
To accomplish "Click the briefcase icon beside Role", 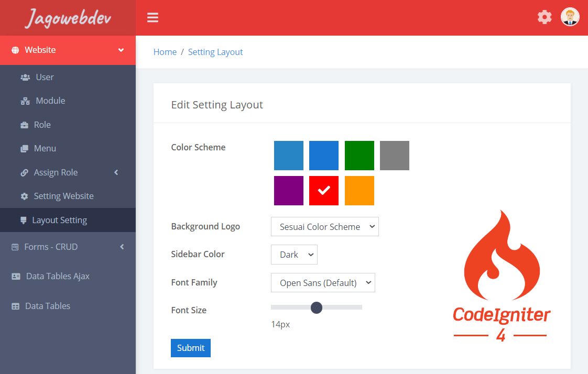I will [25, 125].
